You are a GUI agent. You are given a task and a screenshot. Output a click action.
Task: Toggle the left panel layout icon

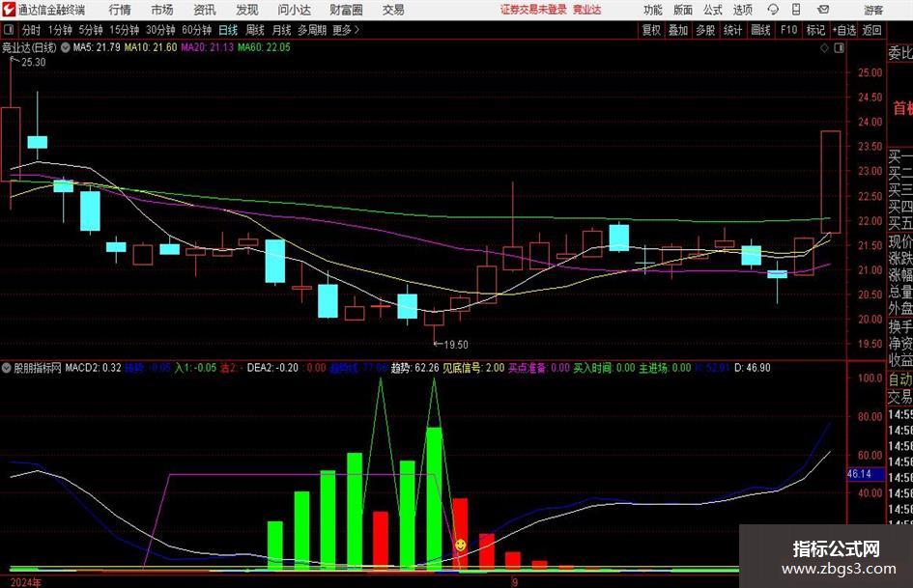pos(9,30)
